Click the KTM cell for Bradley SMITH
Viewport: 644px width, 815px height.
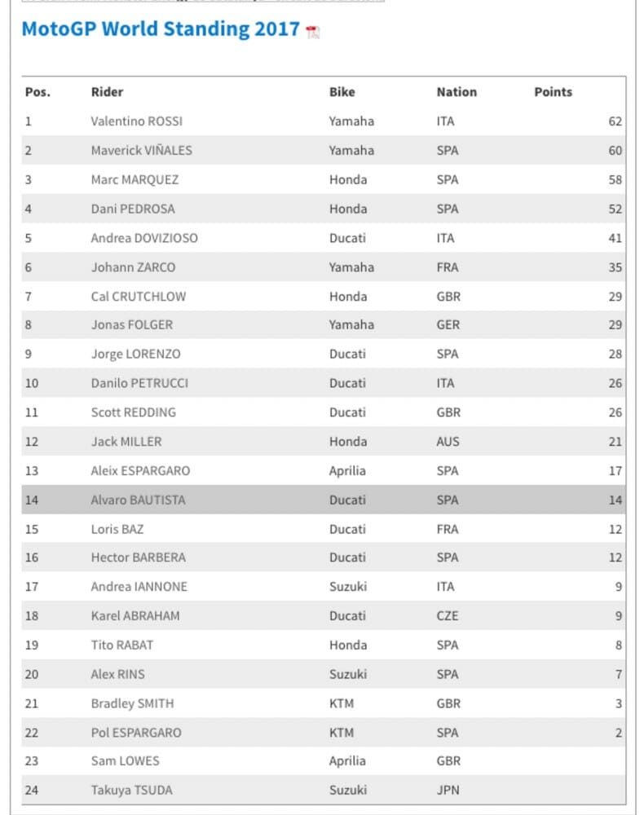point(341,703)
